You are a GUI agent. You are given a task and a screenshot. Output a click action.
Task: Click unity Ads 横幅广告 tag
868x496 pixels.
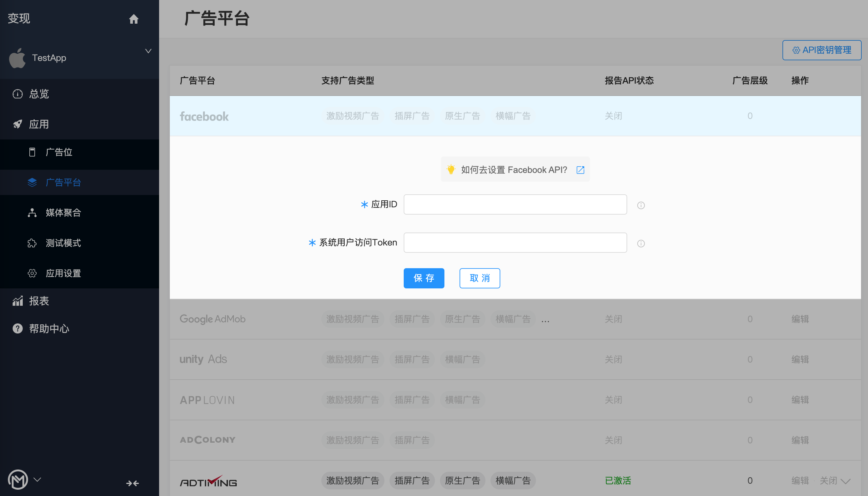[462, 359]
